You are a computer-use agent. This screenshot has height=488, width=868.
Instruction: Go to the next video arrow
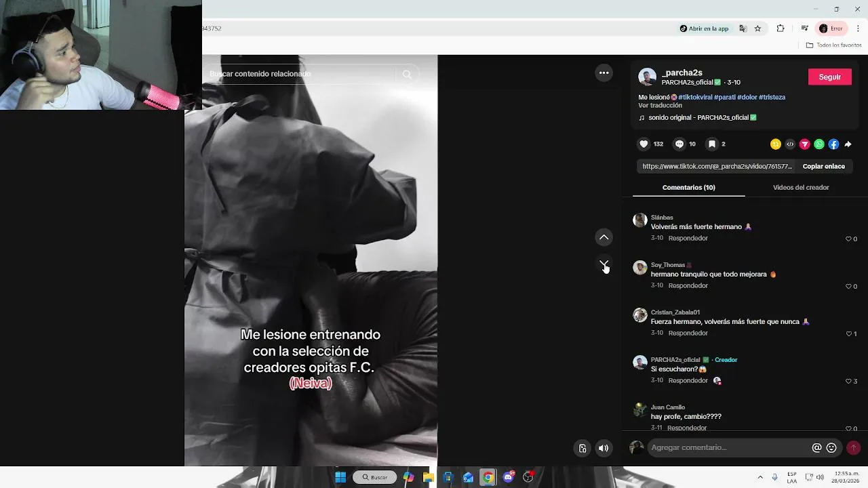click(604, 264)
